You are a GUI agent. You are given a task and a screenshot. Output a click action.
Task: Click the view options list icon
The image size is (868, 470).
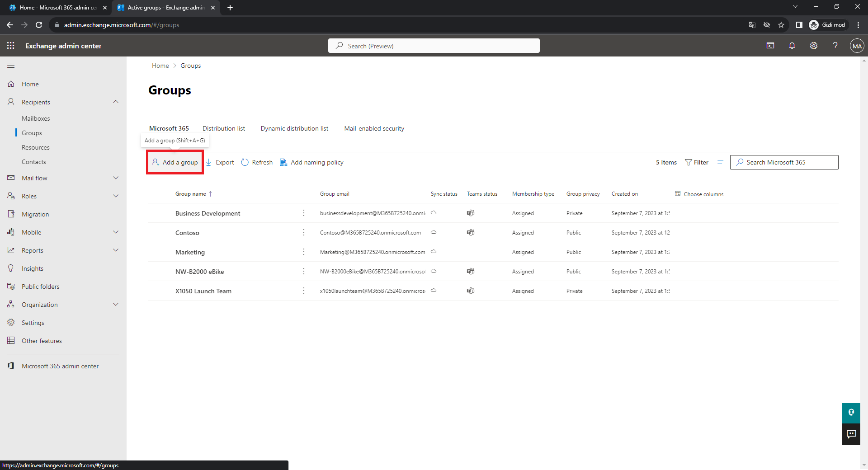point(721,162)
